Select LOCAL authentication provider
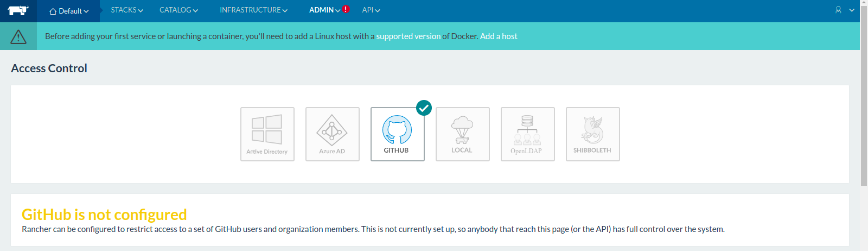The image size is (868, 251). pyautogui.click(x=463, y=134)
